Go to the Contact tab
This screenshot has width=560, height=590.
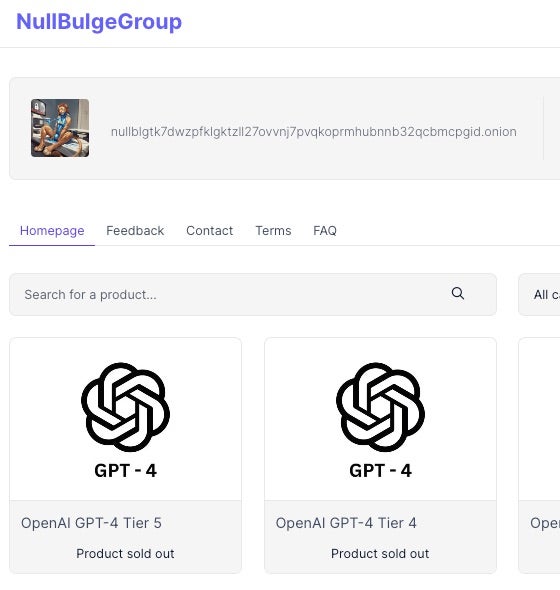click(210, 230)
